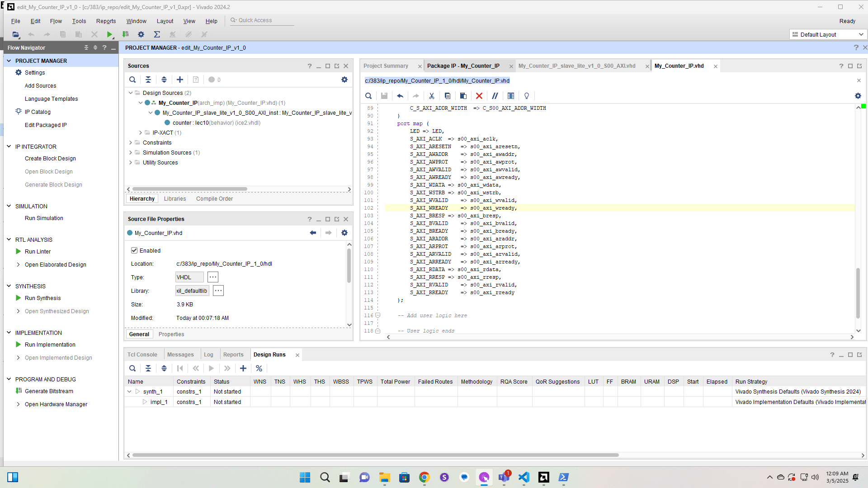Click the red delete X in editor toolbar
868x488 pixels.
[479, 96]
